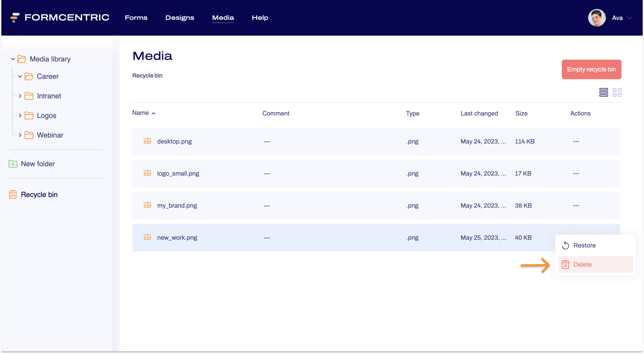Open the Designs navigation tab
Screen dimensions: 644x354
pyautogui.click(x=179, y=18)
